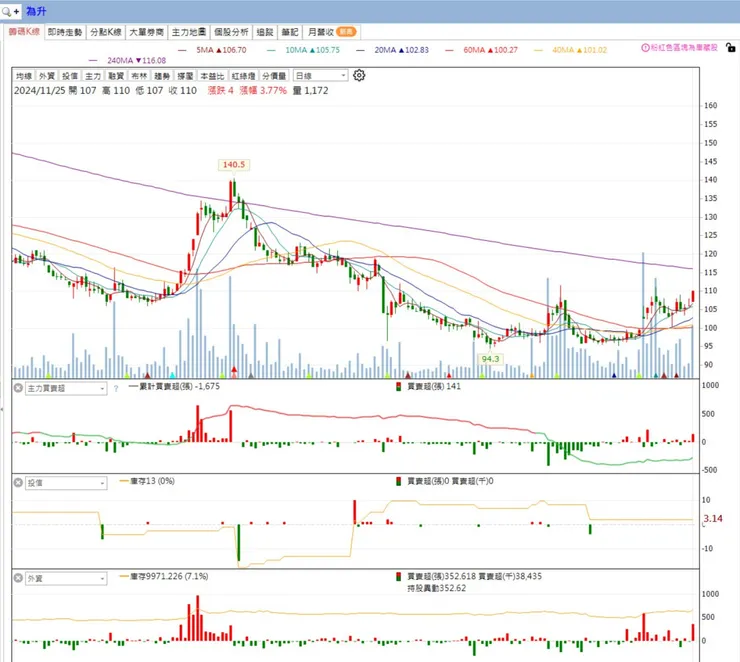
Task: Open the chart settings gear
Action: coord(359,75)
